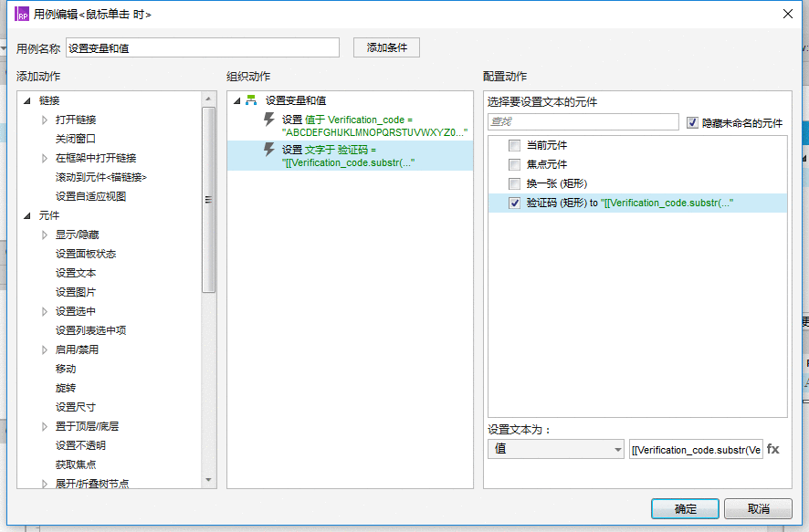Confirm with the 确定 button
Screen dimensions: 809x532
pyautogui.click(x=685, y=509)
